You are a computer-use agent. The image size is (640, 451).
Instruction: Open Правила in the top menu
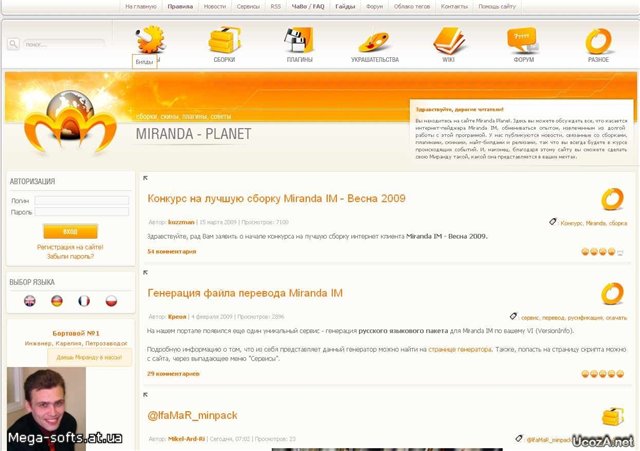[180, 7]
